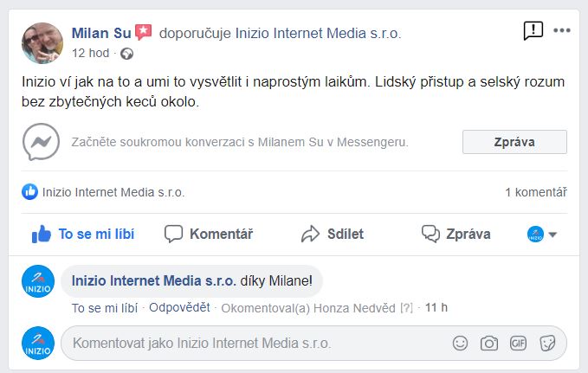Click the blue like reaction icon

tap(29, 192)
